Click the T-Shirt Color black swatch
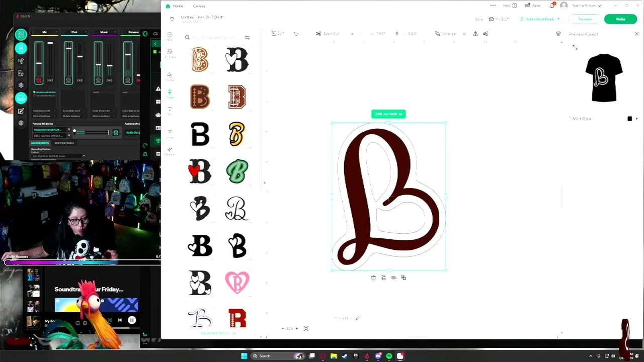The height and width of the screenshot is (362, 644). 629,119
